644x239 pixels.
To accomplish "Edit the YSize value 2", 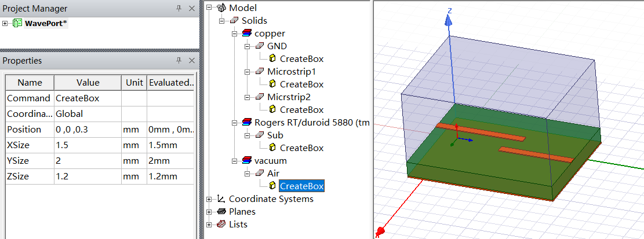I will click(x=88, y=161).
